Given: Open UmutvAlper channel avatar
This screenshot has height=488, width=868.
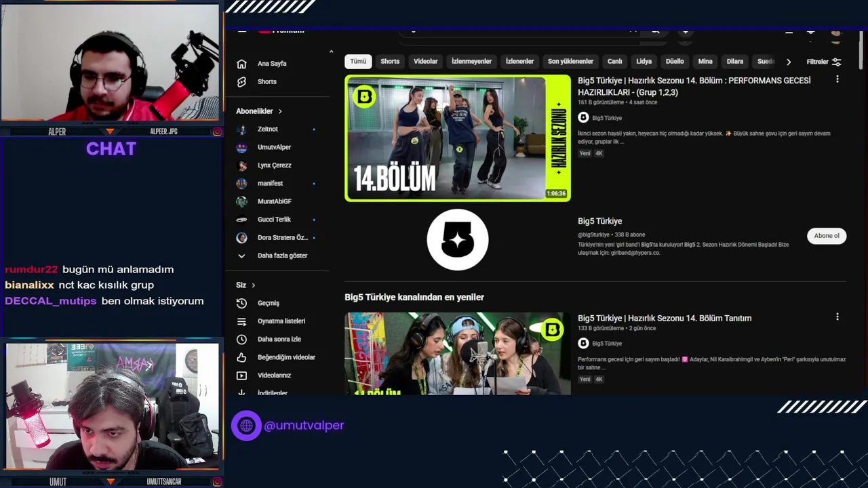Looking at the screenshot, I should pos(241,147).
